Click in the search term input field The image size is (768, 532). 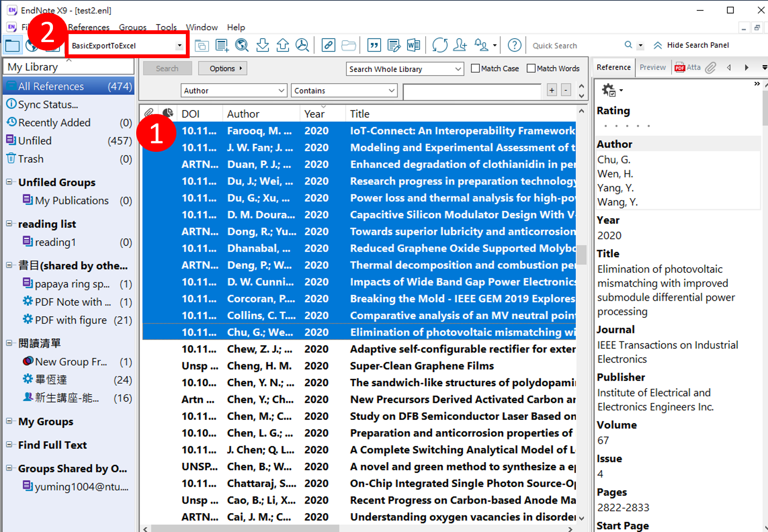coord(472,91)
